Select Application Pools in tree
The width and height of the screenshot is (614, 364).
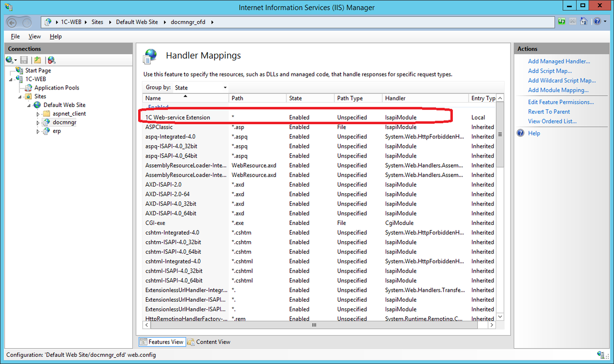click(57, 88)
